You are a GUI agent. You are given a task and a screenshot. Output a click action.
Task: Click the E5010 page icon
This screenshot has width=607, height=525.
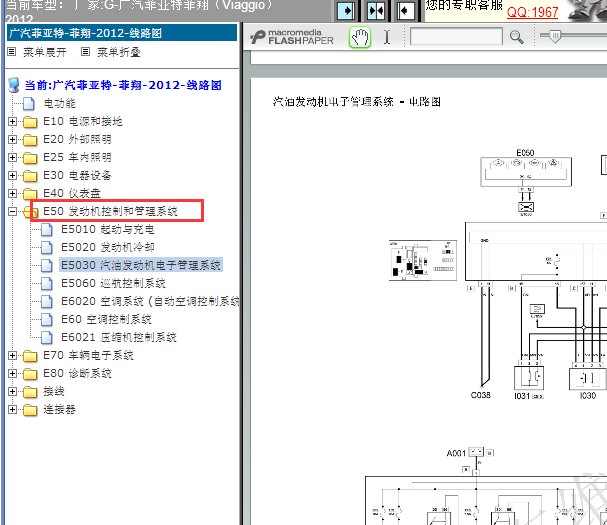coord(47,230)
